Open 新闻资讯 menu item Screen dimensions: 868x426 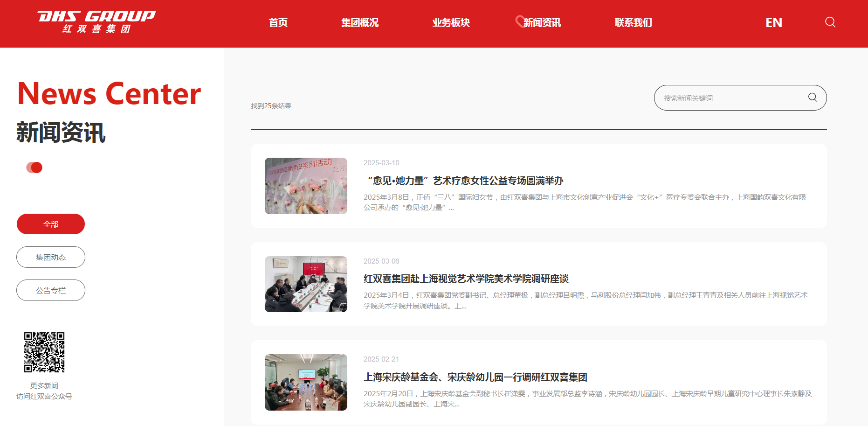click(x=542, y=22)
